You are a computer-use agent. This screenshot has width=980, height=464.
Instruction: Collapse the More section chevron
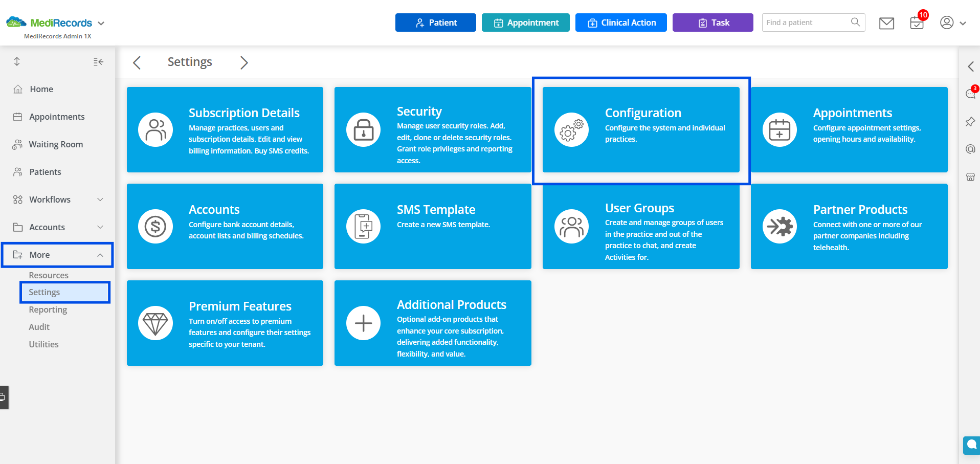[x=100, y=255]
